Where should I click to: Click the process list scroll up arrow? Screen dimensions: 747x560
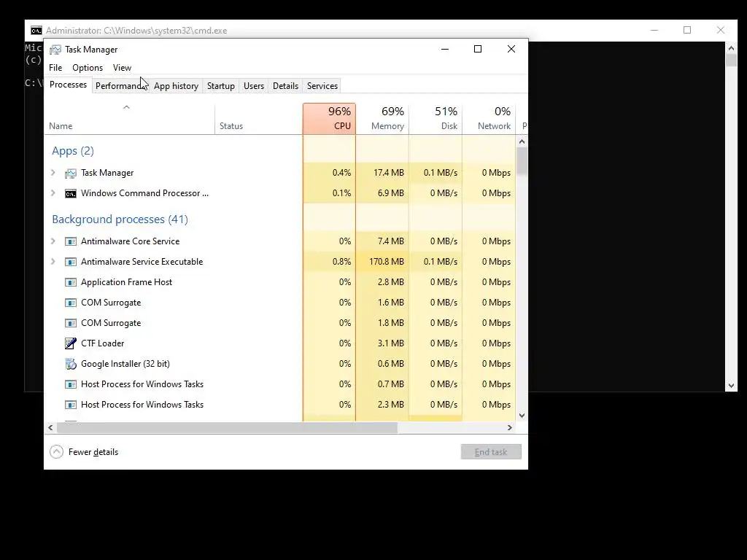(x=522, y=141)
